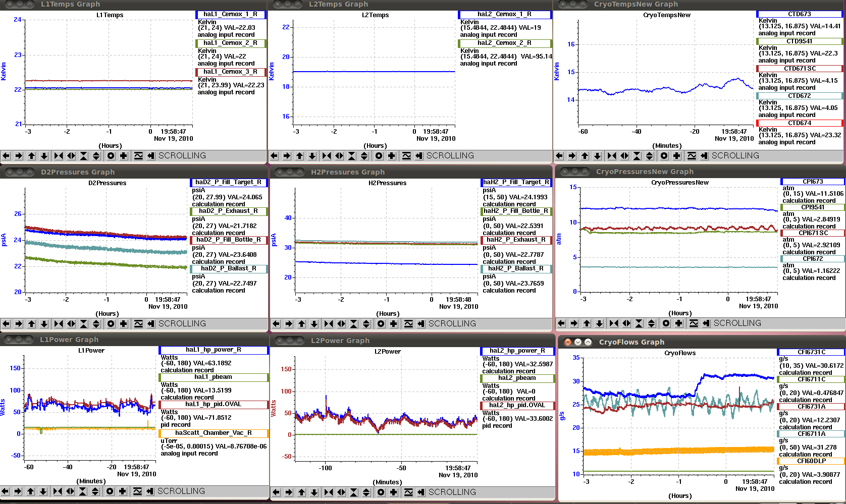Pan left in the H2Pressures graph toolbar
The image size is (846, 504).
[x=276, y=324]
